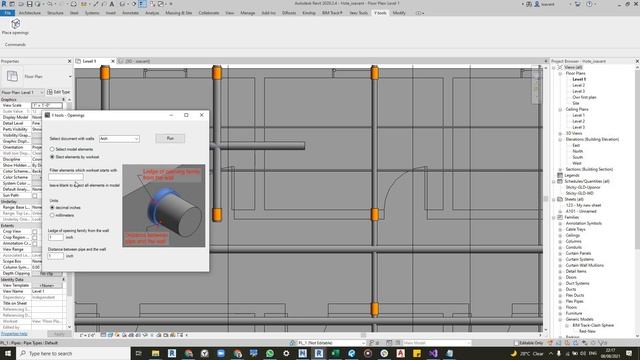Open the Architecture ribbon tab
640x360 pixels.
pyautogui.click(x=30, y=13)
